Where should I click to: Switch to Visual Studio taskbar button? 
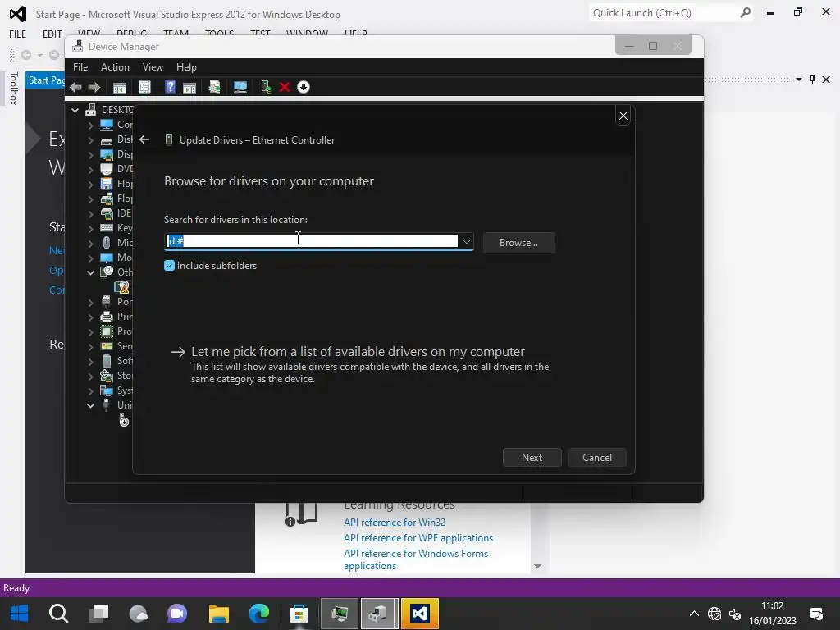pos(419,614)
